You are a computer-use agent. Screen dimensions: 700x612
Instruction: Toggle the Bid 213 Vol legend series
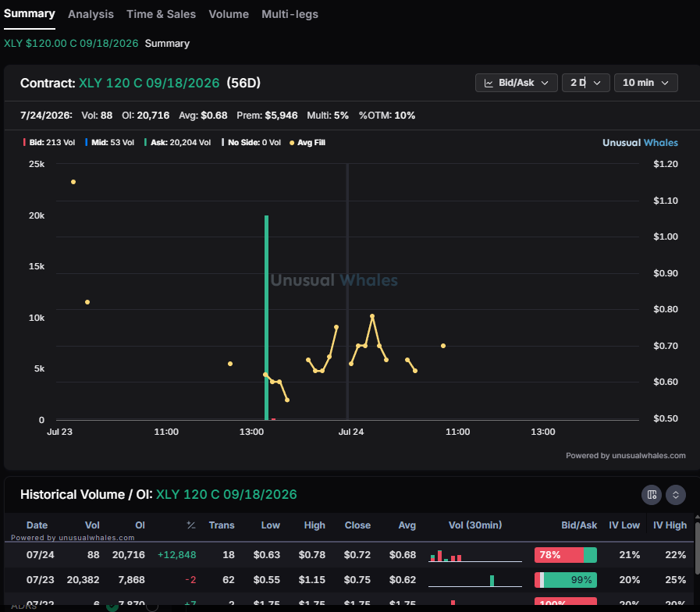click(x=49, y=143)
